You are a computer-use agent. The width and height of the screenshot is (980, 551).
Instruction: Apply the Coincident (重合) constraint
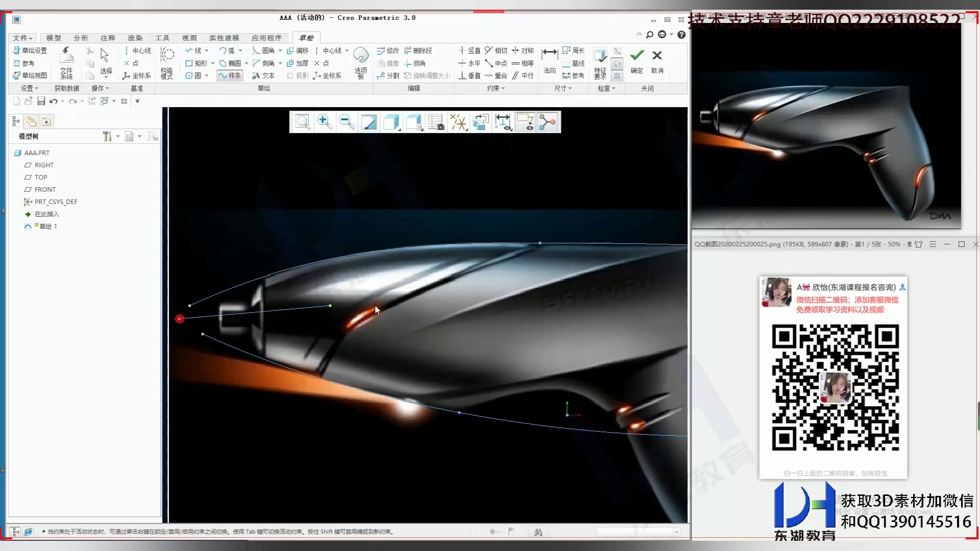[x=496, y=76]
